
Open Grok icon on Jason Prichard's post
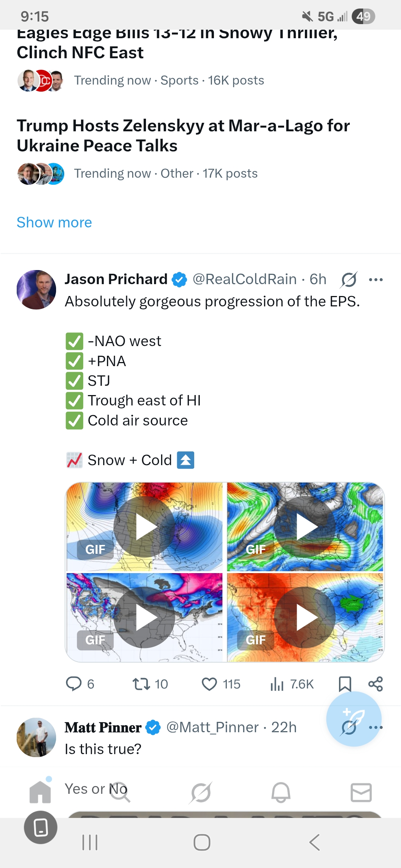[349, 280]
